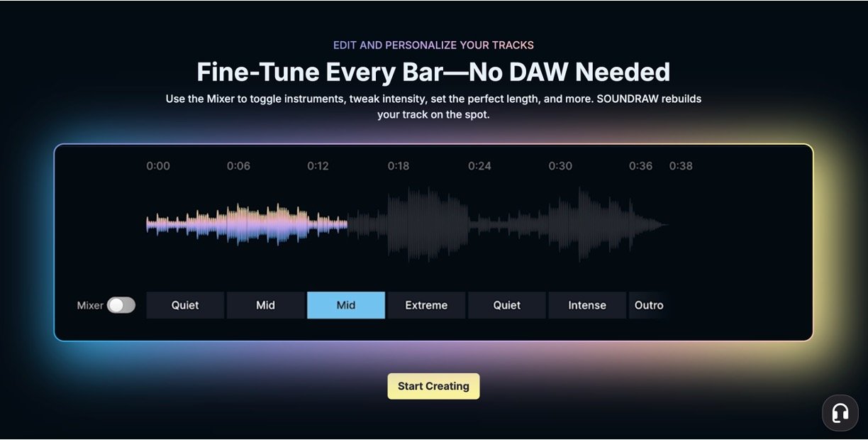Viewport: 868px width, 440px height.
Task: Click the 0:24 timestamp label
Action: (479, 166)
